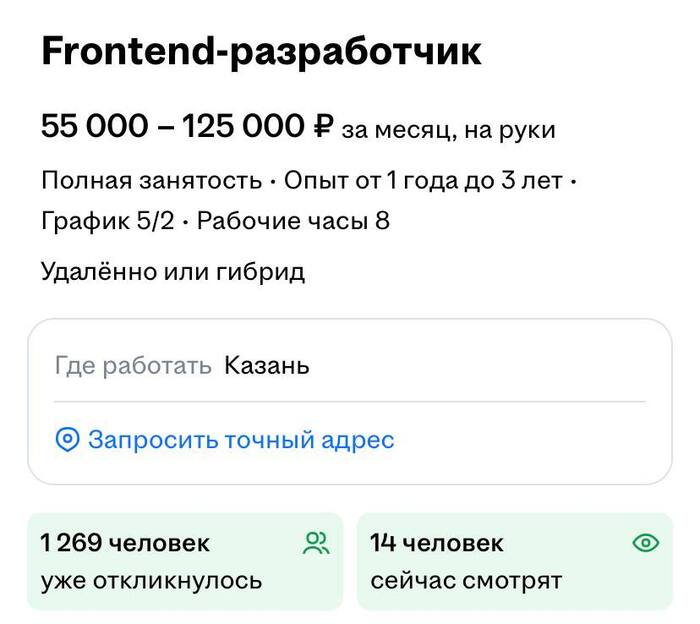Click the location pin icon
This screenshot has height=624, width=700.
(x=67, y=439)
